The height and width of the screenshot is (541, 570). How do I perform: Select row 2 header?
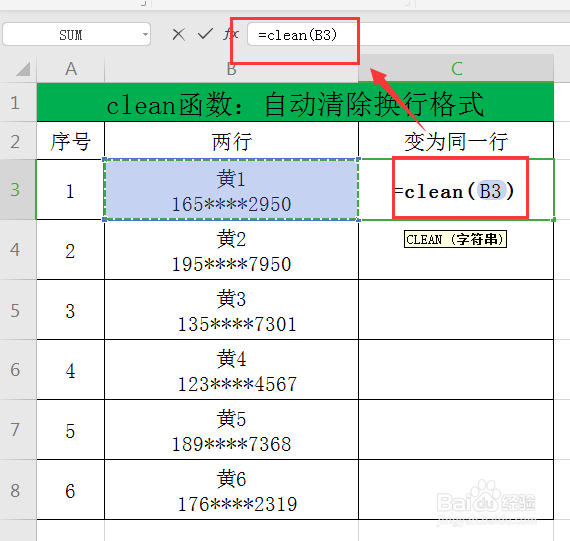click(18, 141)
